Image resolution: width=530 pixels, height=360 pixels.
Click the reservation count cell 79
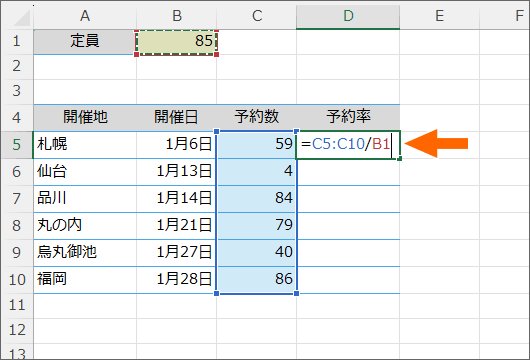pyautogui.click(x=257, y=226)
